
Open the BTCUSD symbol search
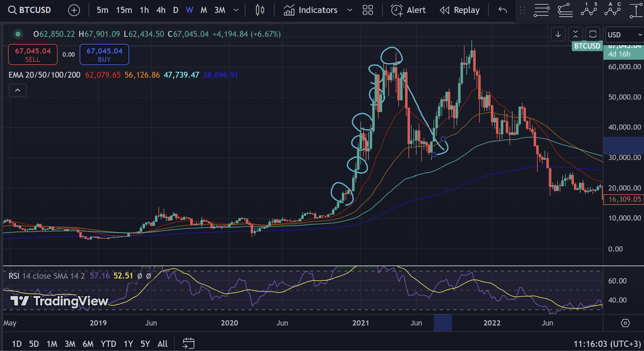[x=29, y=10]
